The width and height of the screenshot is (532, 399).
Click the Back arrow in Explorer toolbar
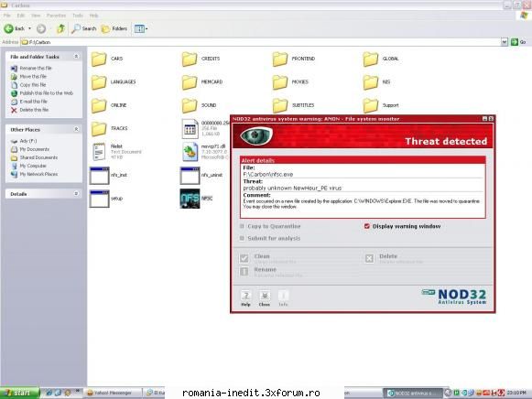[15, 28]
